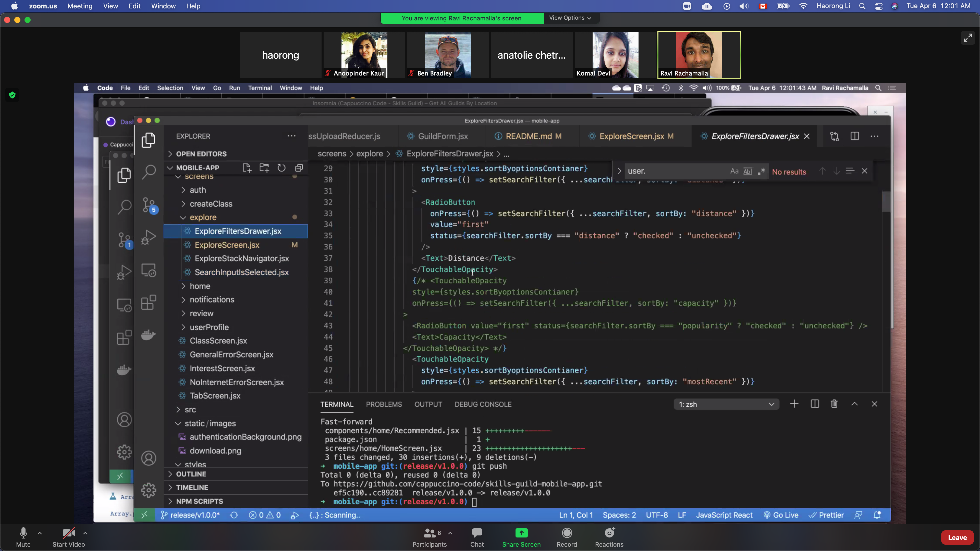Open the Docker view icon
The width and height of the screenshot is (980, 551).
coord(148,335)
